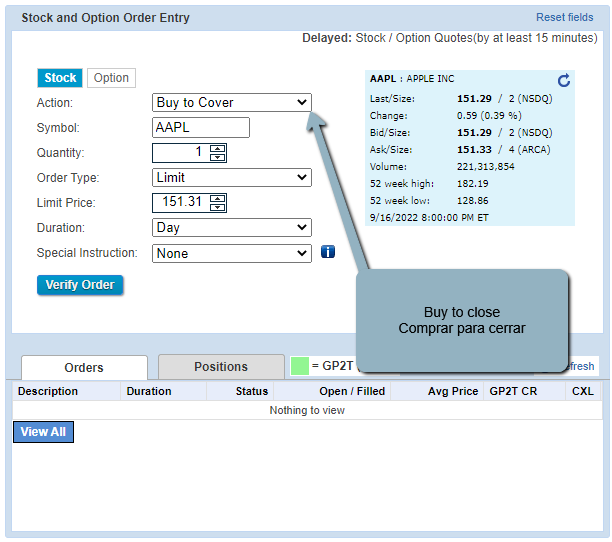Viewport: 612px width, 542px height.
Task: Expand the Order Type dropdown set to Limit
Action: pyautogui.click(x=232, y=178)
